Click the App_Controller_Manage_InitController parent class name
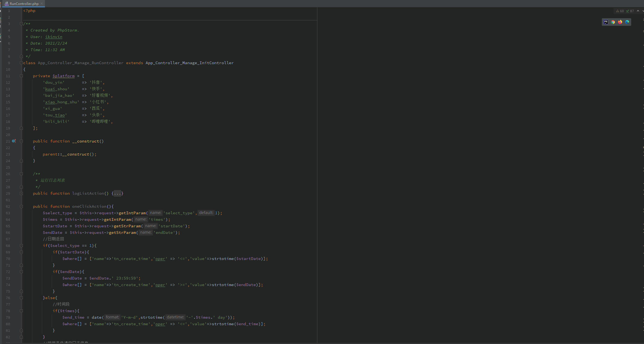The height and width of the screenshot is (344, 644). click(x=189, y=63)
